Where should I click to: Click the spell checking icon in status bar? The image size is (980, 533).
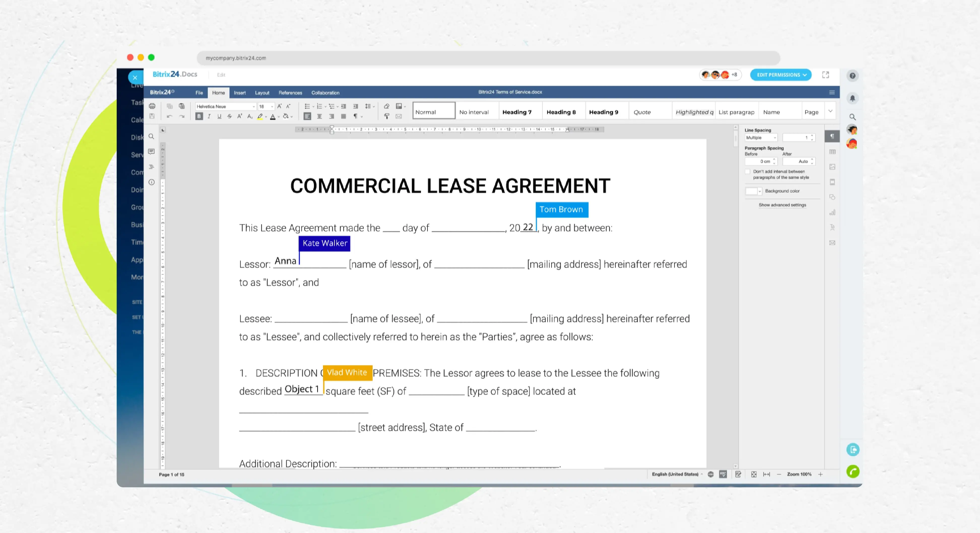pyautogui.click(x=723, y=474)
